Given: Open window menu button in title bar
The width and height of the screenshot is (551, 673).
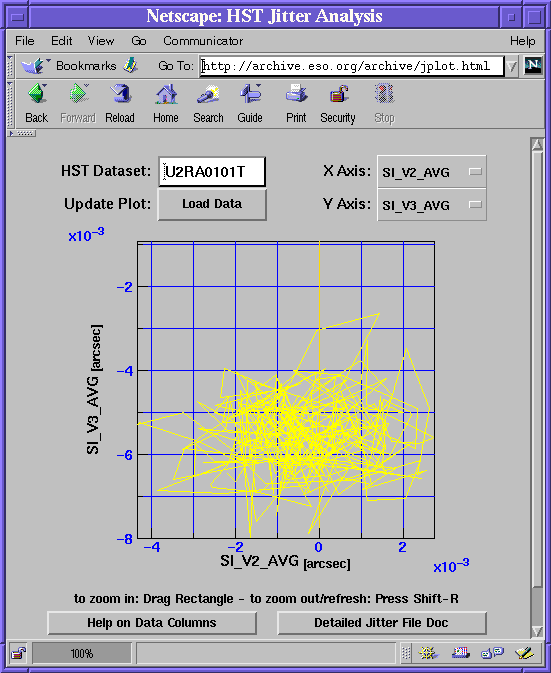Looking at the screenshot, I should 17,17.
